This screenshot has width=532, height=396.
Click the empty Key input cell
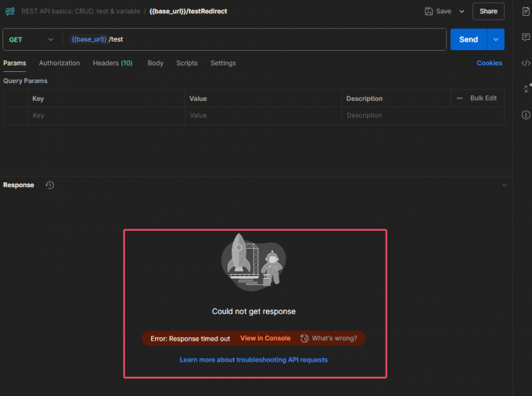click(106, 115)
